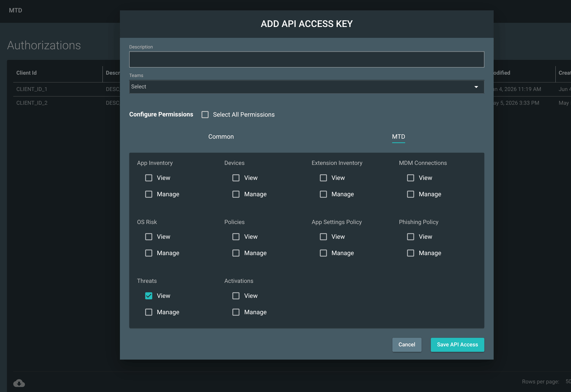Click the Jun 4, 2026 11:19 AM cell

point(517,89)
